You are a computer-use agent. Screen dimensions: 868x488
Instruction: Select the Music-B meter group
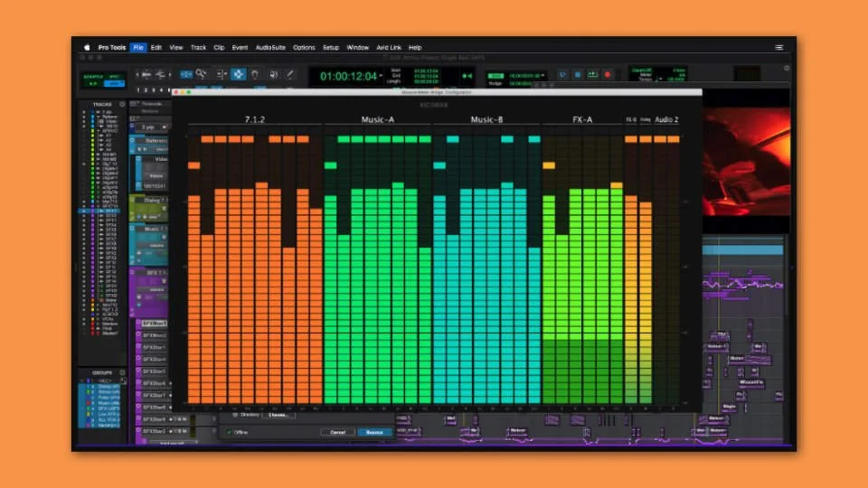coord(486,119)
